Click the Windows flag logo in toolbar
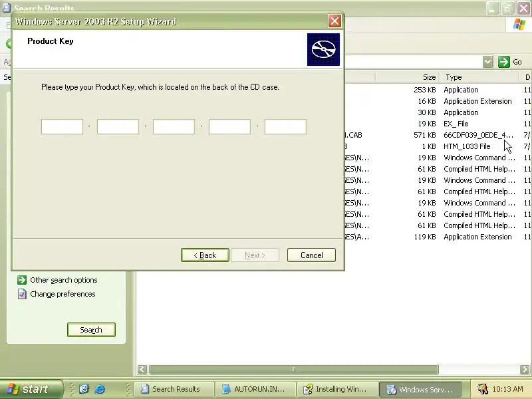Viewport: 532px width, 399px height. [x=519, y=25]
